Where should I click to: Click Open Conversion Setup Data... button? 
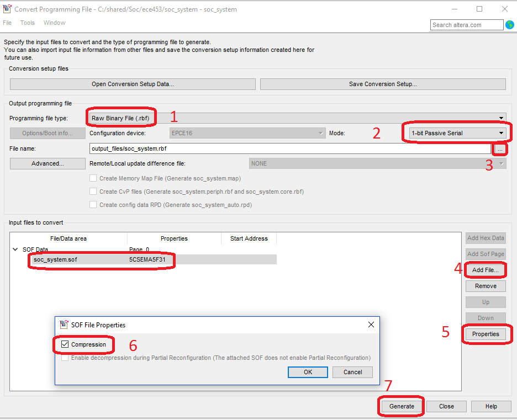point(133,84)
